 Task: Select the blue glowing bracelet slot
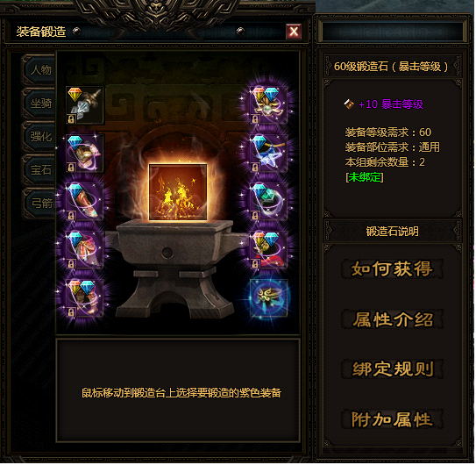click(x=268, y=298)
